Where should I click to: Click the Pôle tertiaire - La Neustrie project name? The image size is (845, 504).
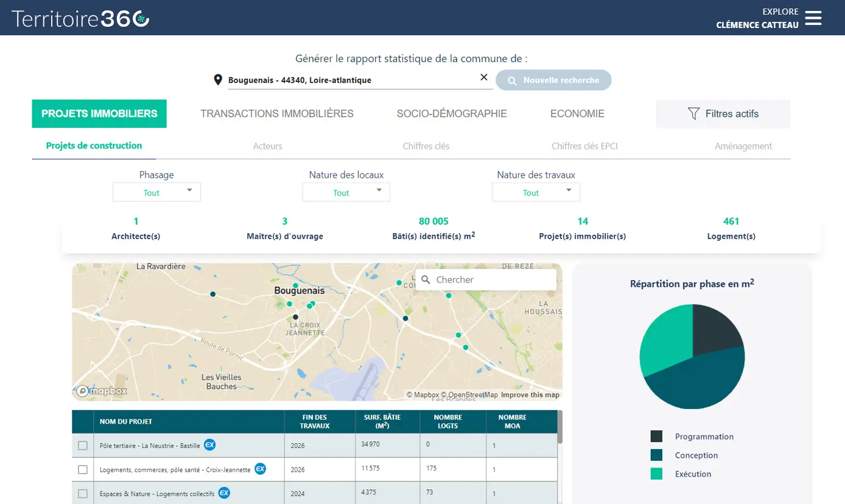click(x=150, y=446)
